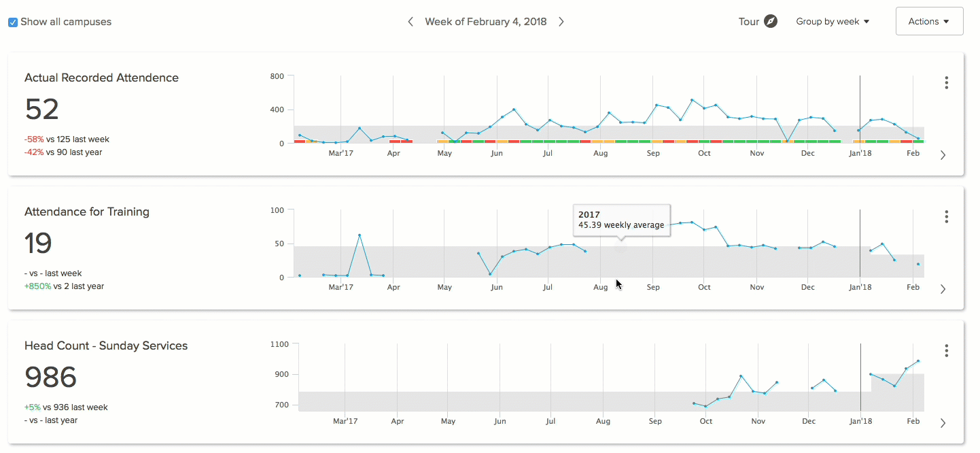Click the 2017 weekly average tooltip
The height and width of the screenshot is (453, 980).
pyautogui.click(x=621, y=219)
